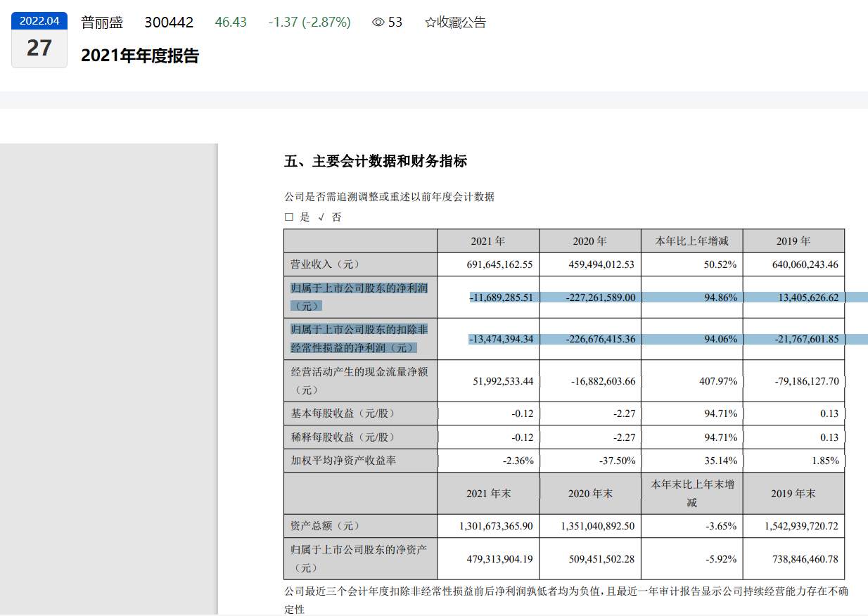The height and width of the screenshot is (616, 868).
Task: Click the title 2021年年度报告
Action: 140,56
